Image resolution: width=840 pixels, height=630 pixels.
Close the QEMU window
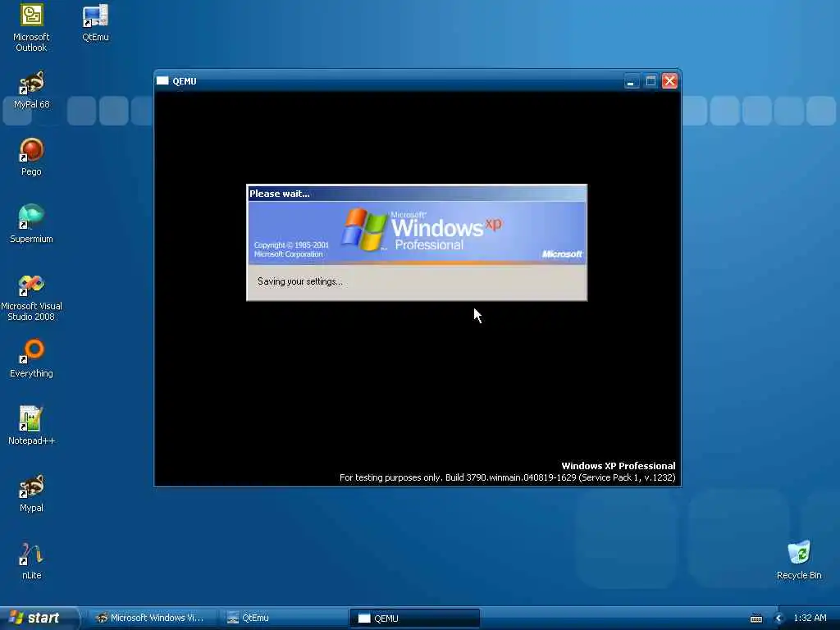pos(669,81)
